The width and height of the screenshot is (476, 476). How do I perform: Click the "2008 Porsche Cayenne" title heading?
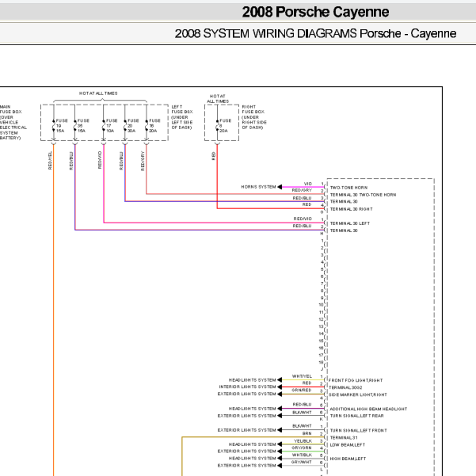coord(315,12)
